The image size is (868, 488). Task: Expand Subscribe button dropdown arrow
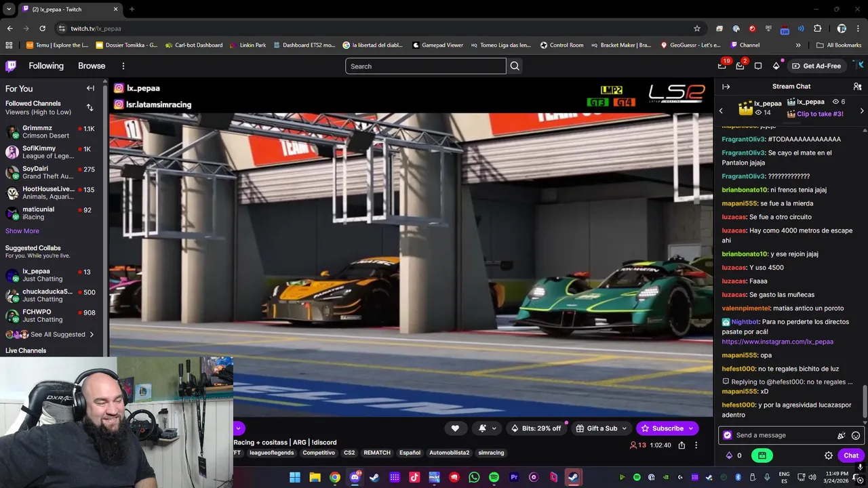click(691, 428)
